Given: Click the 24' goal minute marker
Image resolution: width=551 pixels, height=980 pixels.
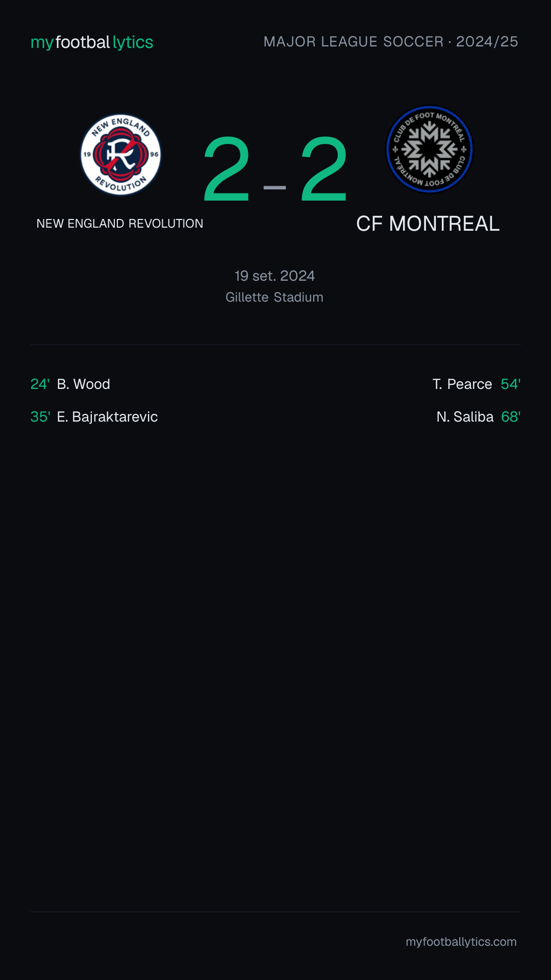Looking at the screenshot, I should pyautogui.click(x=40, y=384).
